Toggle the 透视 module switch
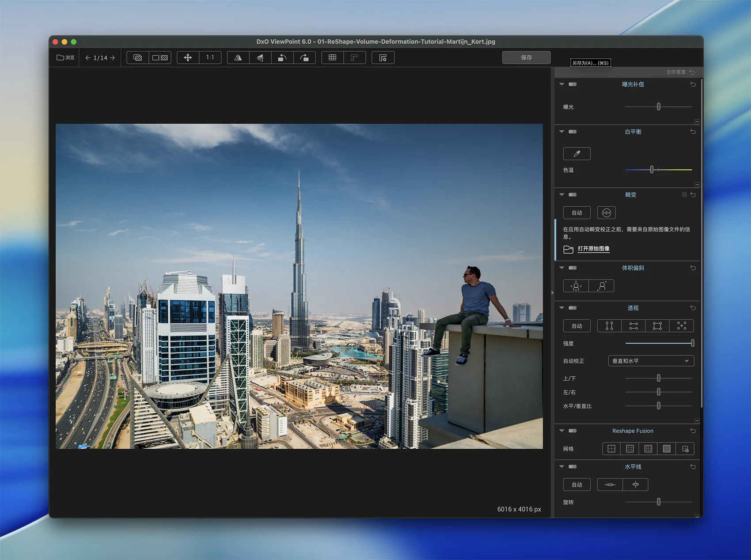Viewport: 751px width, 560px height. coord(573,308)
